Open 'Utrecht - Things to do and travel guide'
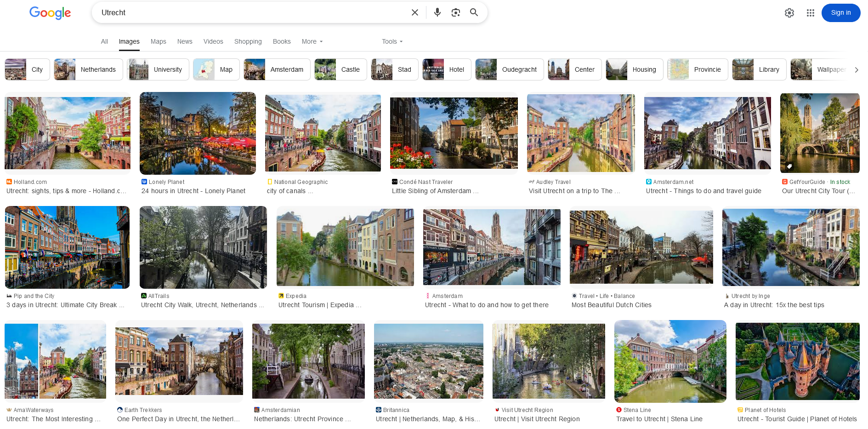 (703, 191)
